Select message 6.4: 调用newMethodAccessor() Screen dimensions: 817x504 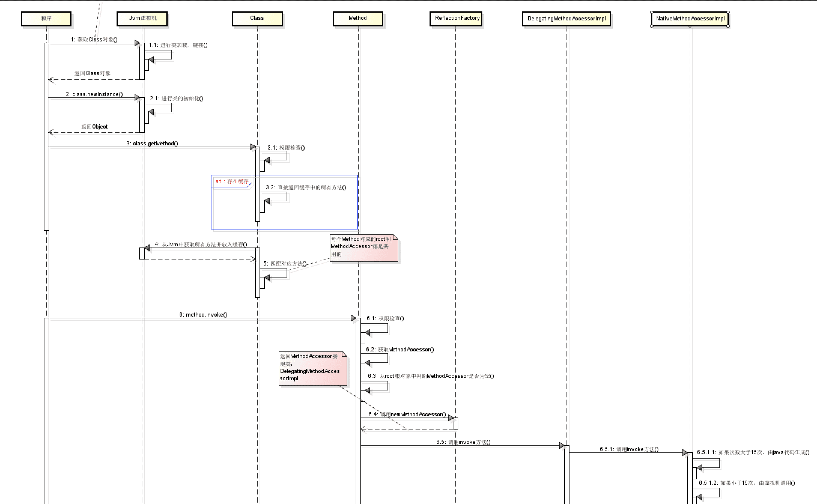pos(407,414)
